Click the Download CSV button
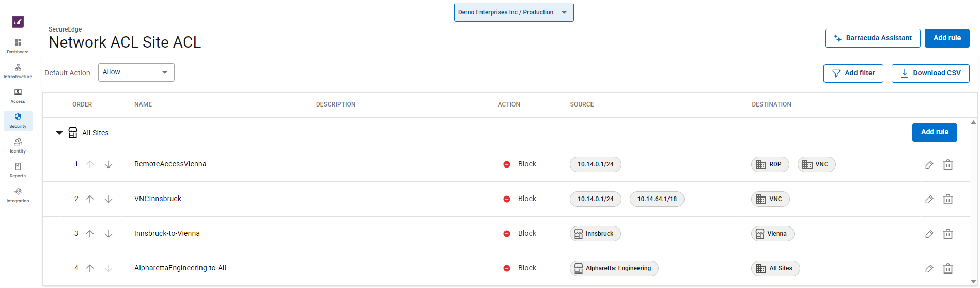980x288 pixels. (930, 73)
